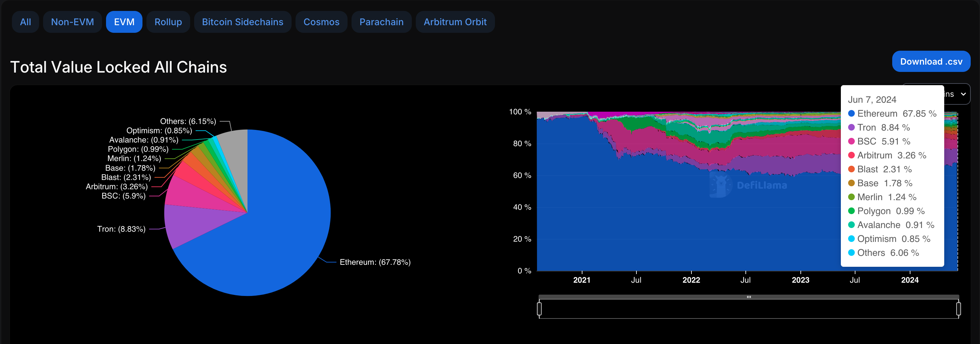Viewport: 980px width, 344px height.
Task: Click "Base 1.78 %" in the tooltip
Action: click(880, 183)
